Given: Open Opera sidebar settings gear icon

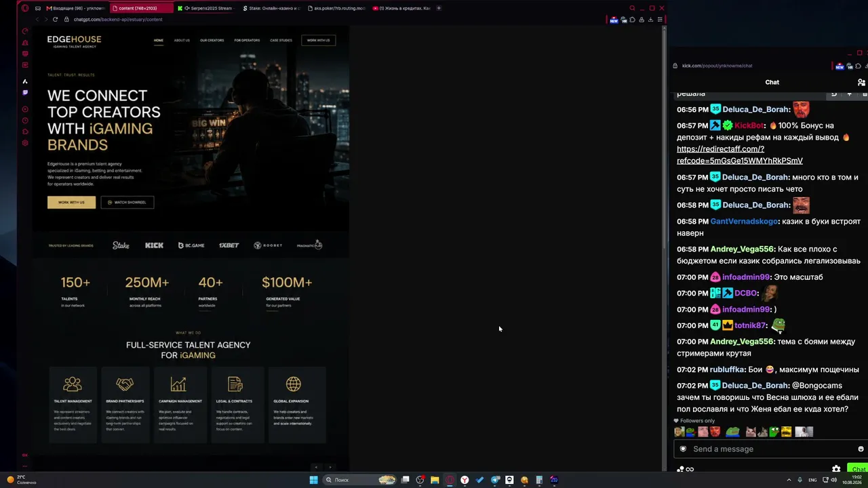Looking at the screenshot, I should (x=25, y=143).
